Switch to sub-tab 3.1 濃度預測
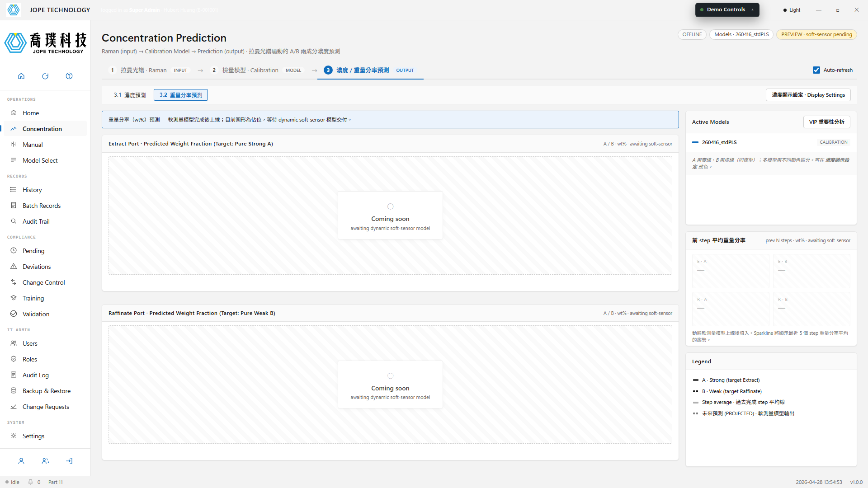Image resolution: width=868 pixels, height=488 pixels. [x=130, y=95]
